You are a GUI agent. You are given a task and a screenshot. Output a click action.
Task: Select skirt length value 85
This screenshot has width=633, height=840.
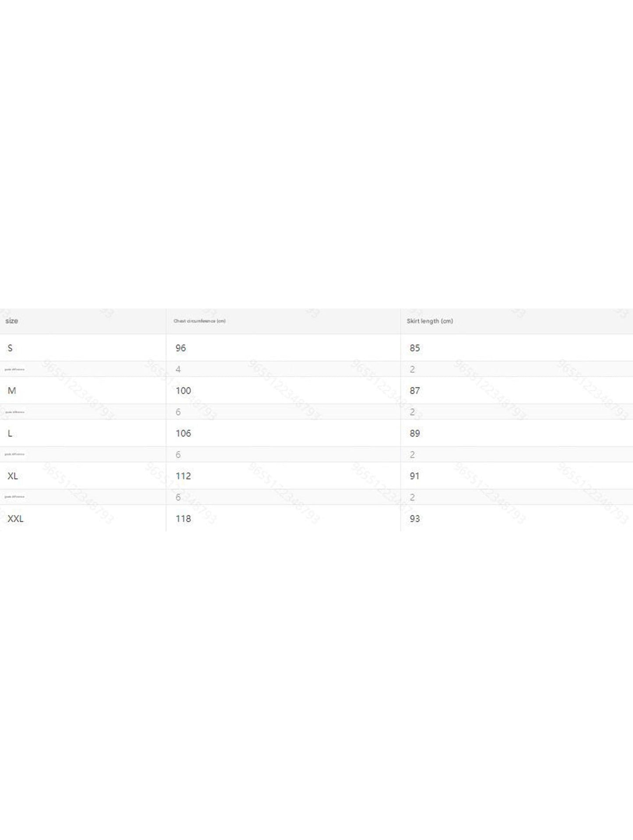click(x=414, y=348)
